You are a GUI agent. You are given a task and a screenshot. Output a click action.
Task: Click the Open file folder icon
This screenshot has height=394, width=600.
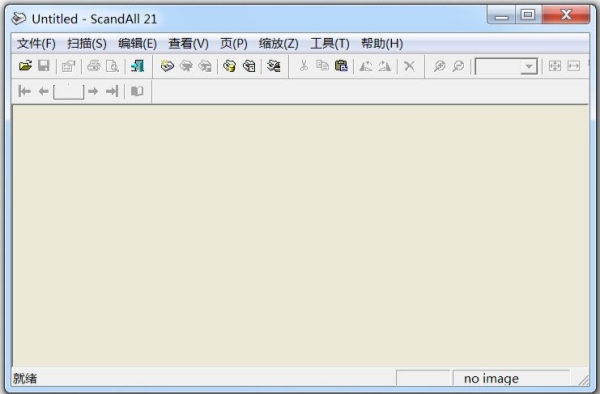25,66
